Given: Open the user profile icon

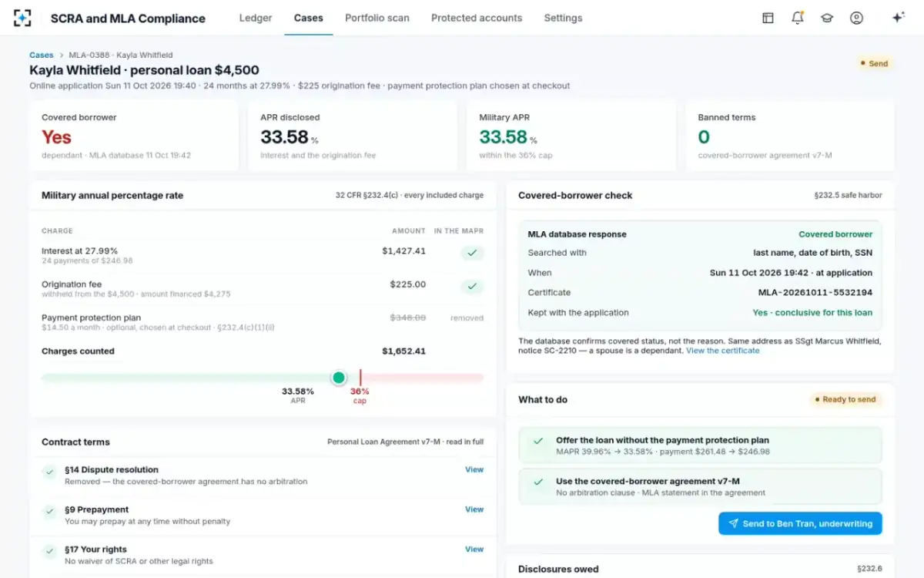Looking at the screenshot, I should (856, 18).
